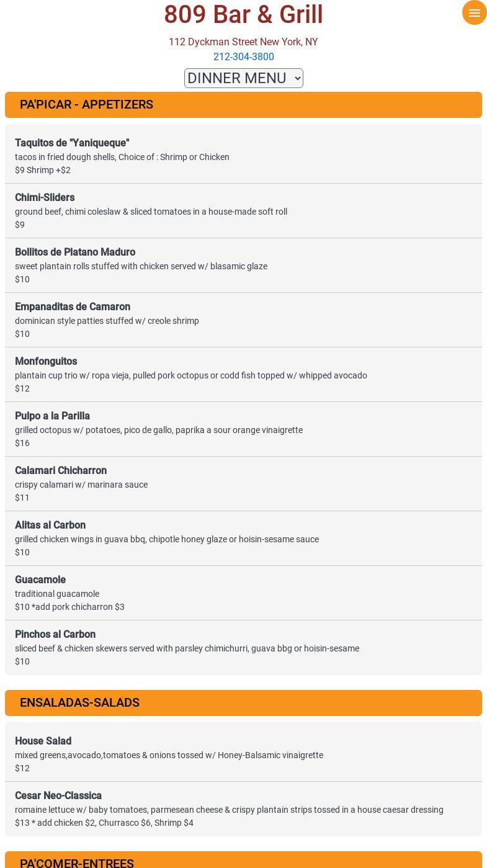
Task: Expand the PA'COMER-ENTREES section header
Action: 243,861
